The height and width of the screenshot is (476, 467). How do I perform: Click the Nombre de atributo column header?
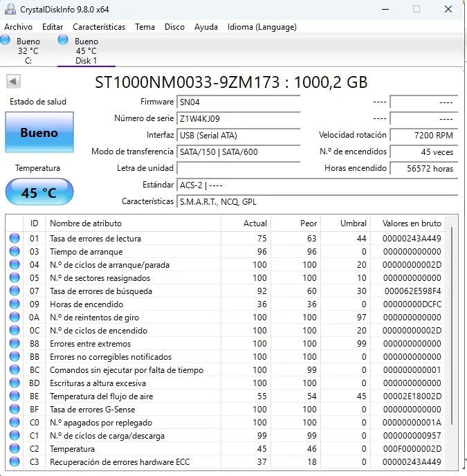[133, 223]
